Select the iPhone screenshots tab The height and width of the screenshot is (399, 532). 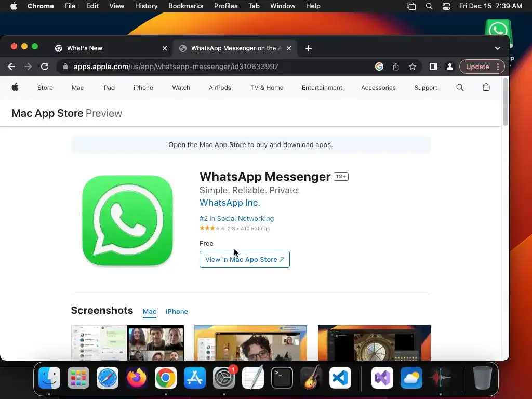pyautogui.click(x=177, y=312)
